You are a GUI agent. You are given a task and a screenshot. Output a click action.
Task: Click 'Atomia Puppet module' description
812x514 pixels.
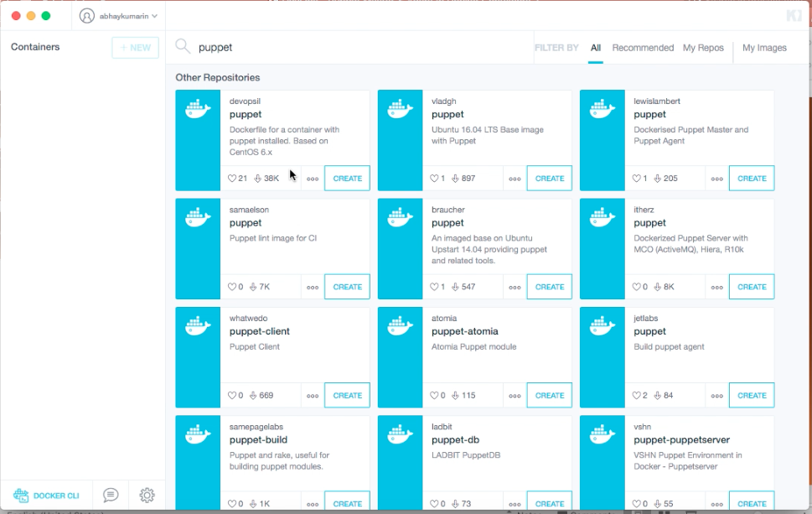pos(473,346)
